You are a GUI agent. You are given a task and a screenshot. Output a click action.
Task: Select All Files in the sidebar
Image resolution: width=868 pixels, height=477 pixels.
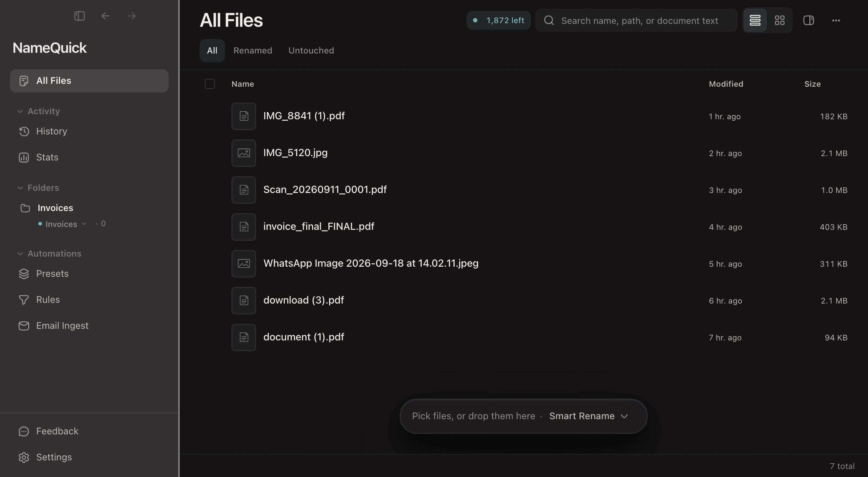tap(89, 81)
